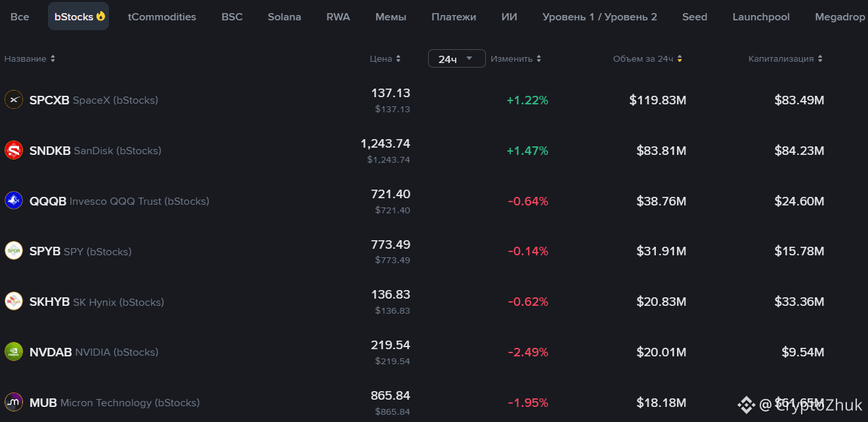This screenshot has width=868, height=422.
Task: Open Уровень 1 / Уровень 2 tab
Action: click(x=599, y=16)
